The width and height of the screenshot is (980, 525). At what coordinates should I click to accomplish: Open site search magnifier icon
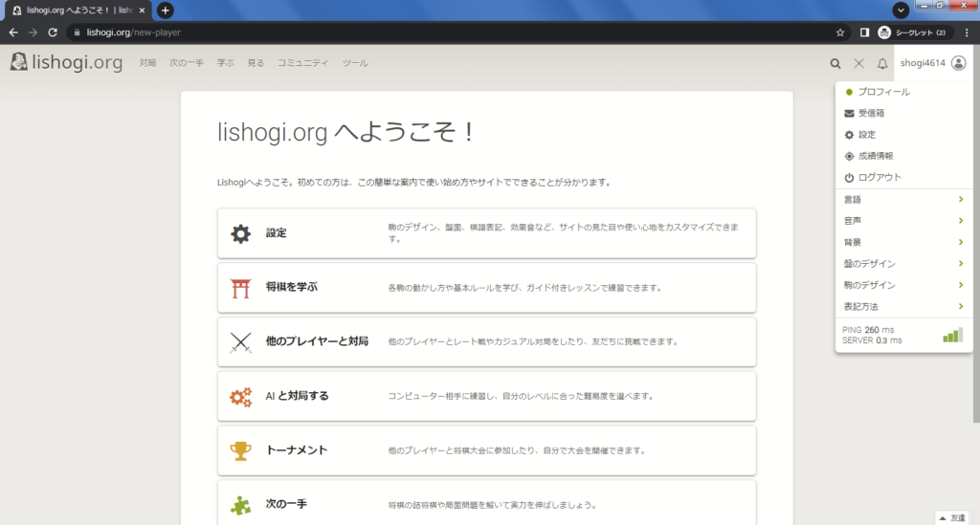[835, 63]
